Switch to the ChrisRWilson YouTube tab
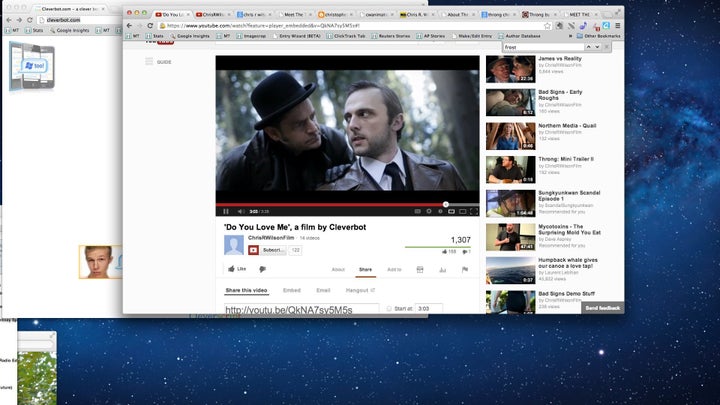Viewport: 720px width, 405px height. 212,15
